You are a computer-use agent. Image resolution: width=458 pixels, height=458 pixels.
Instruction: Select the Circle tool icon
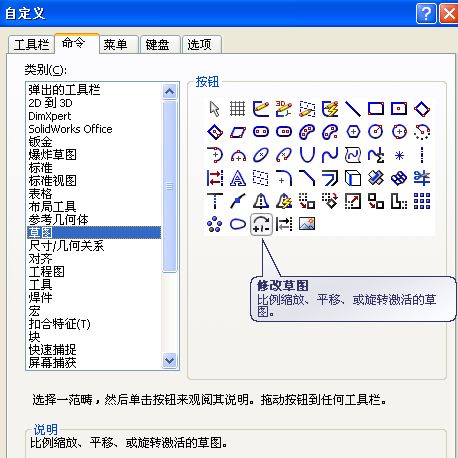(376, 132)
